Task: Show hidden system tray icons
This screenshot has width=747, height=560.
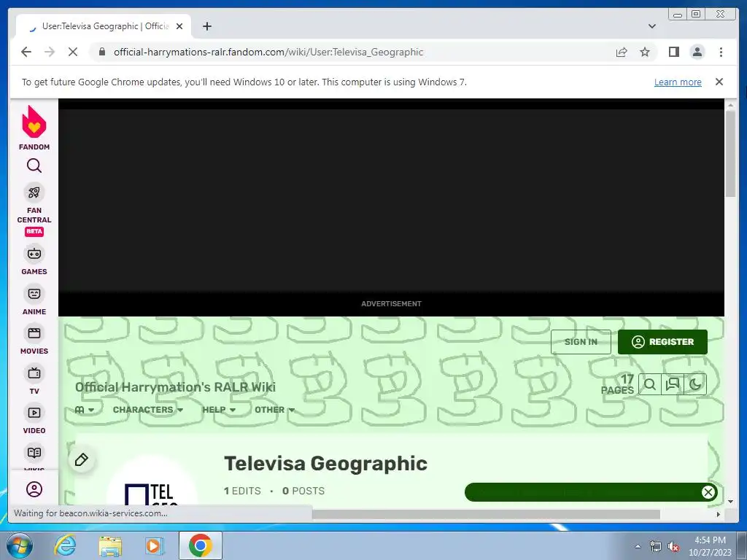Action: point(638,546)
